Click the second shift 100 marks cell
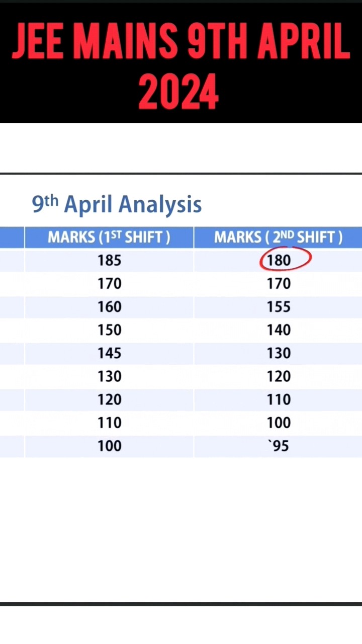 279,423
